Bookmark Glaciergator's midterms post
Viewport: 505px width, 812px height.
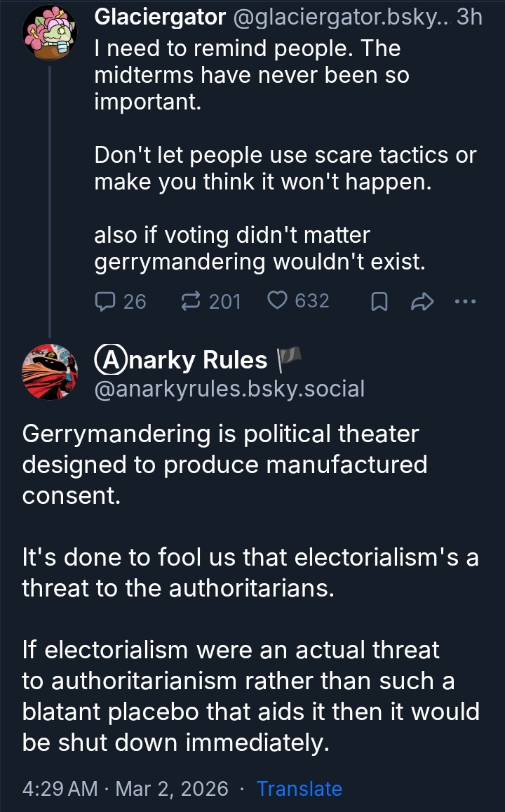click(379, 302)
